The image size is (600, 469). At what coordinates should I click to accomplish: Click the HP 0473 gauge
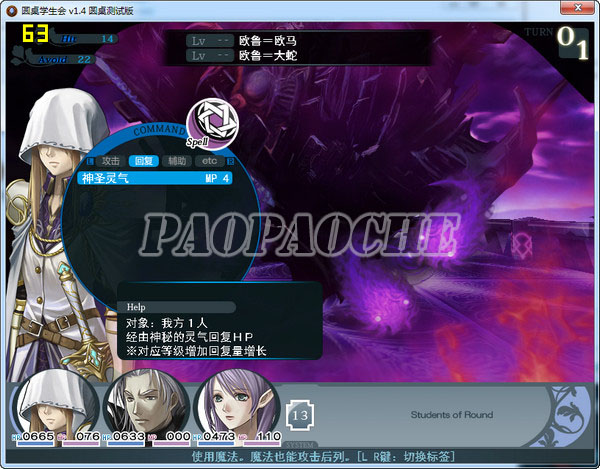tap(214, 438)
